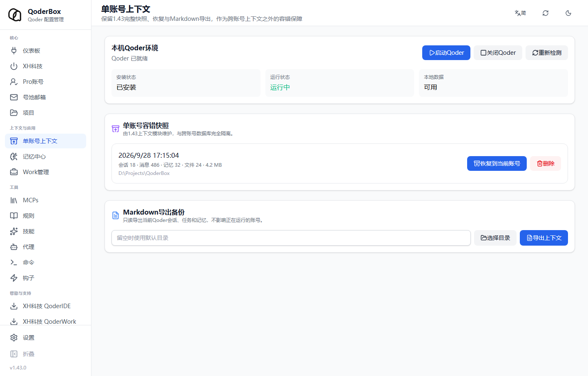This screenshot has width=588, height=376.
Task: Click the brain icon for 记忆中心
Action: pos(14,157)
